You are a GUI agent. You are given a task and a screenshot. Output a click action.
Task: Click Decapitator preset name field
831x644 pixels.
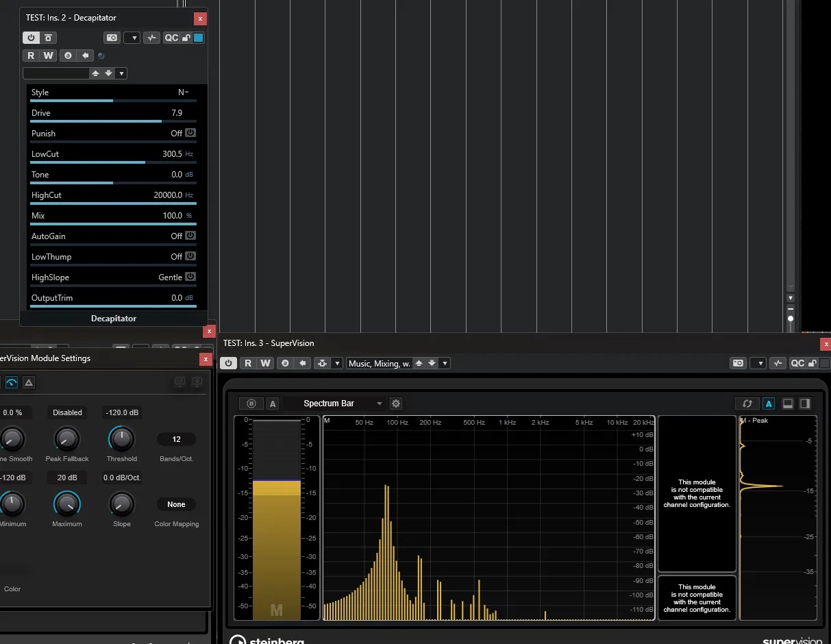coord(56,73)
